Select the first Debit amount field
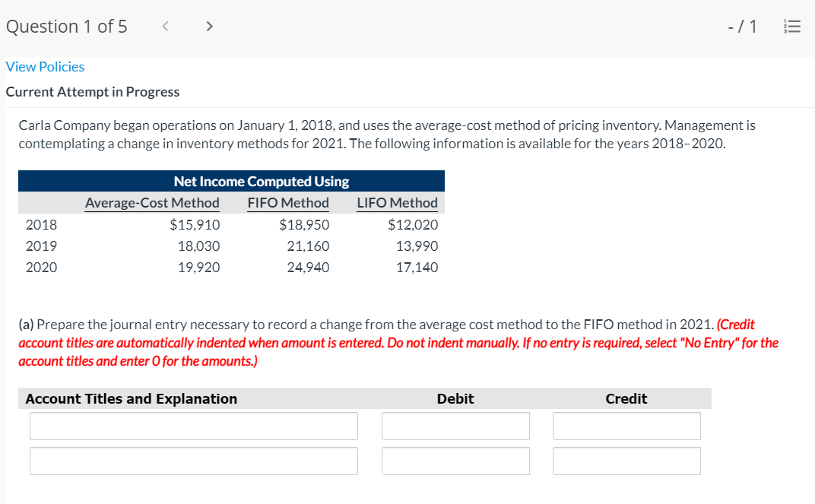 click(455, 426)
